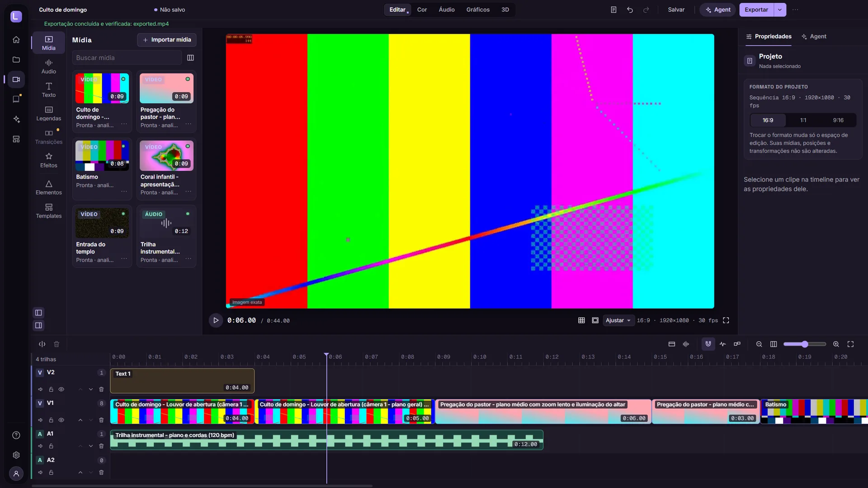
Task: Click the Exportar button
Action: click(756, 9)
